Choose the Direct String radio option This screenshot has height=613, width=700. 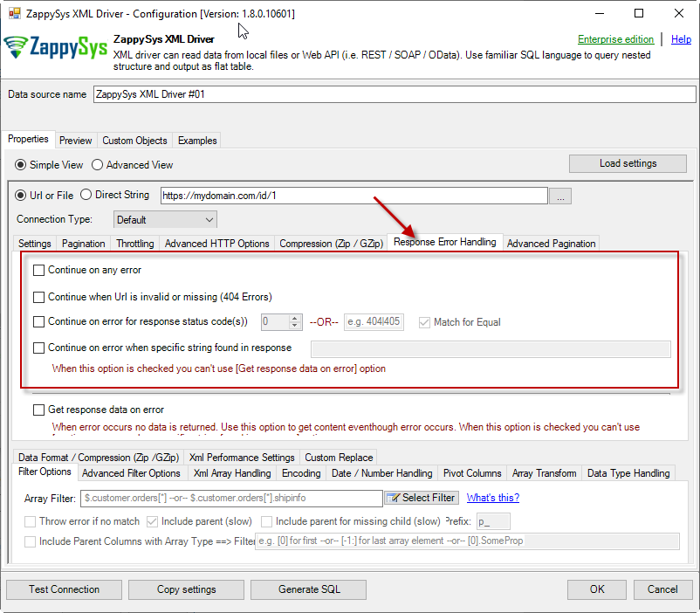pyautogui.click(x=86, y=196)
